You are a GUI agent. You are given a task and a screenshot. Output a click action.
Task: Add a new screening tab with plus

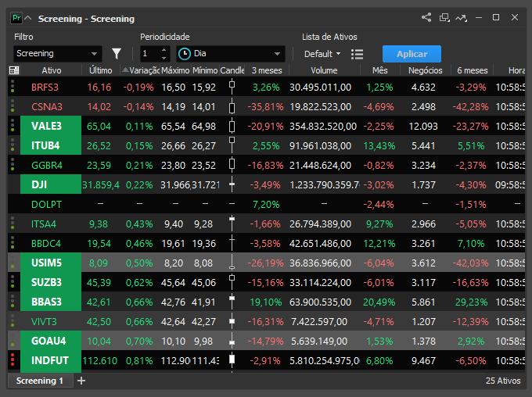[81, 381]
